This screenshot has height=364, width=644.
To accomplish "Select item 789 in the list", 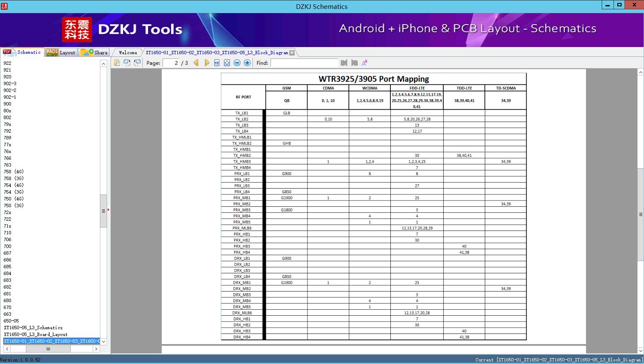I will click(x=8, y=138).
